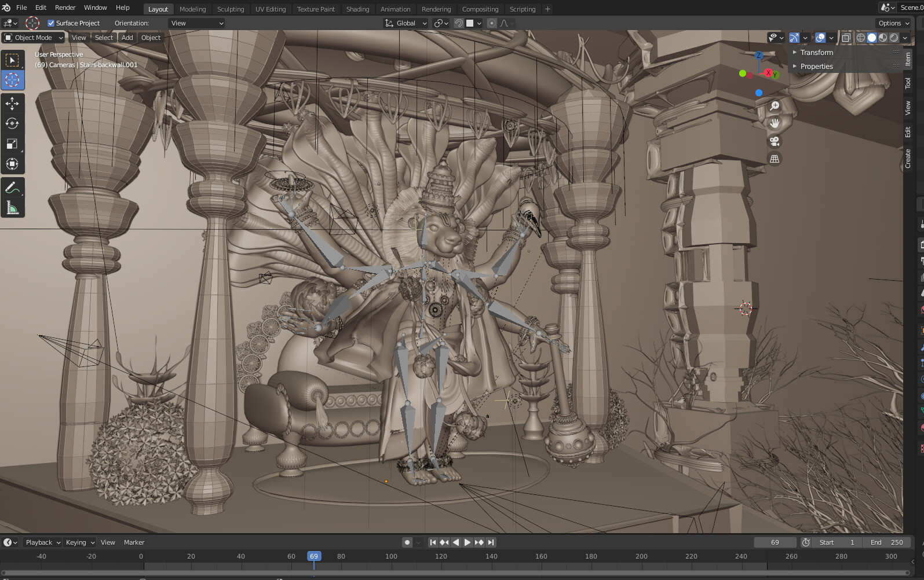The width and height of the screenshot is (924, 580).
Task: Pick the Rotate tool
Action: pyautogui.click(x=12, y=123)
